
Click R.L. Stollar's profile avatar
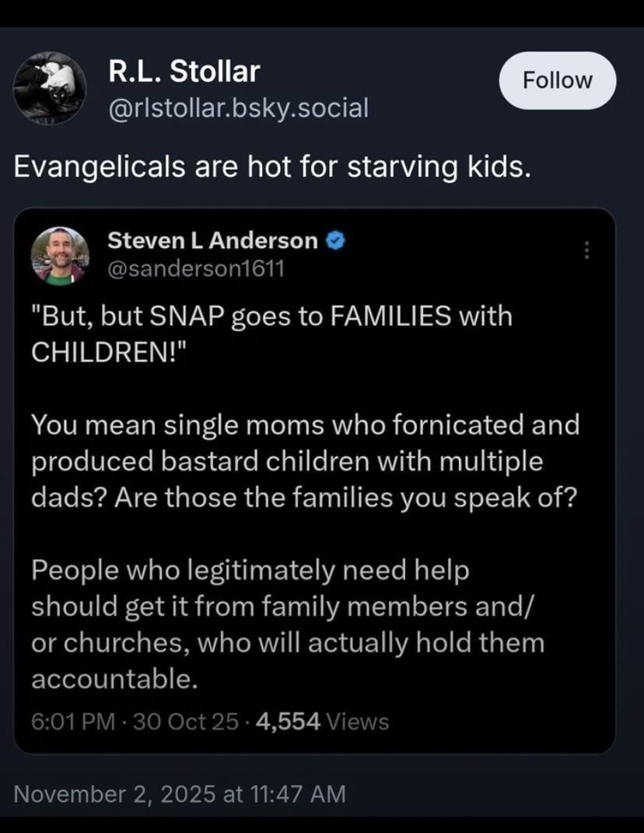point(51,88)
